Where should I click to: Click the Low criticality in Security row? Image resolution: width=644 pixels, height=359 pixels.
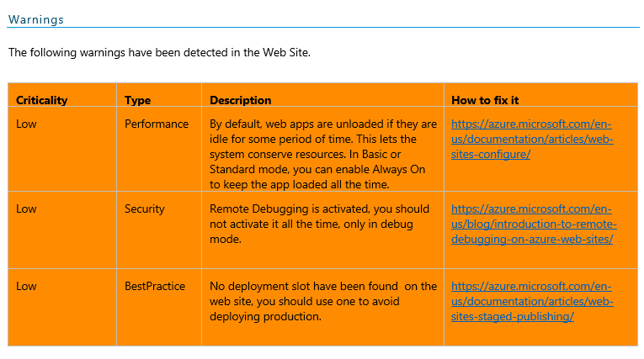pos(26,209)
